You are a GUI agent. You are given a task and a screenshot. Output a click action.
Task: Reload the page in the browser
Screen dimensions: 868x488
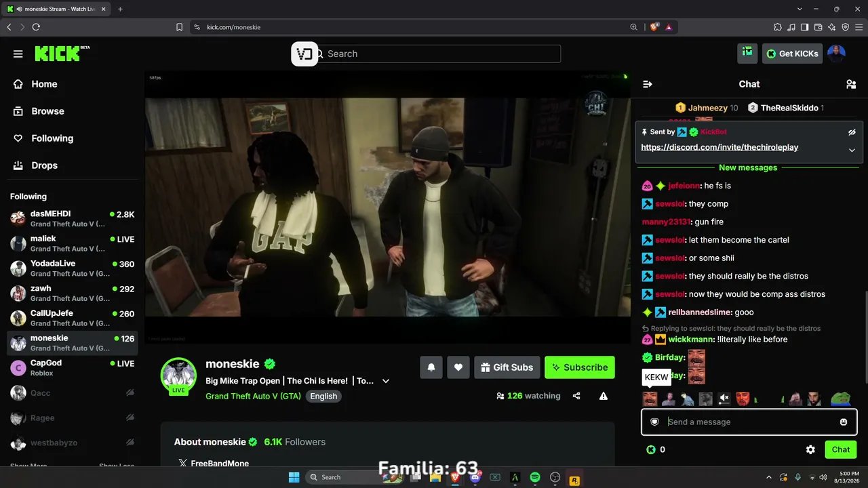tap(36, 27)
